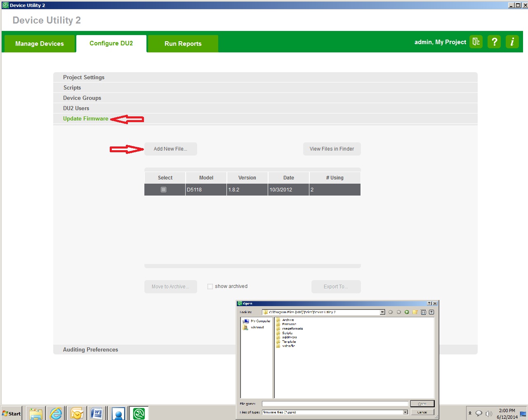This screenshot has width=528, height=420.
Task: Toggle the details view icon in the Open dialog
Action: click(x=431, y=312)
